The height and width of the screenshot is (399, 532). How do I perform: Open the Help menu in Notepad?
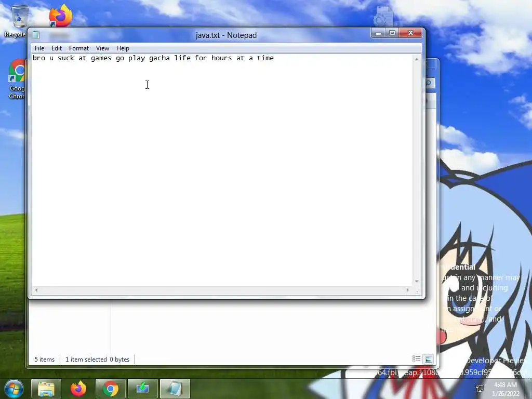pyautogui.click(x=123, y=48)
